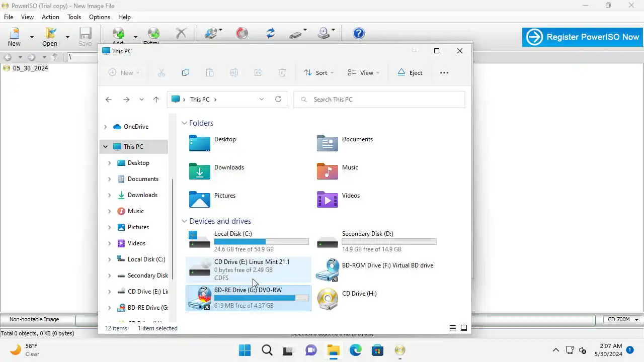
Task: Open the Sort dropdown
Action: [x=318, y=72]
